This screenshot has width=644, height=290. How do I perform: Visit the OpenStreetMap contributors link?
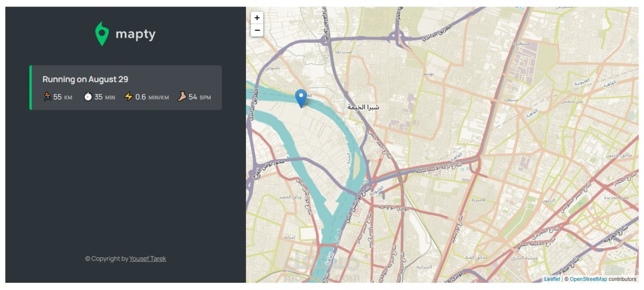coord(588,279)
